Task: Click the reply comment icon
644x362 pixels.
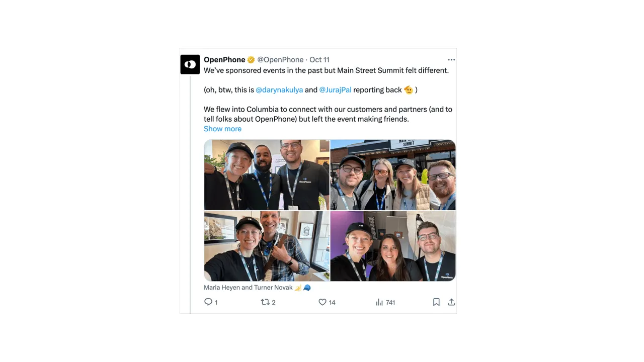Action: 208,302
